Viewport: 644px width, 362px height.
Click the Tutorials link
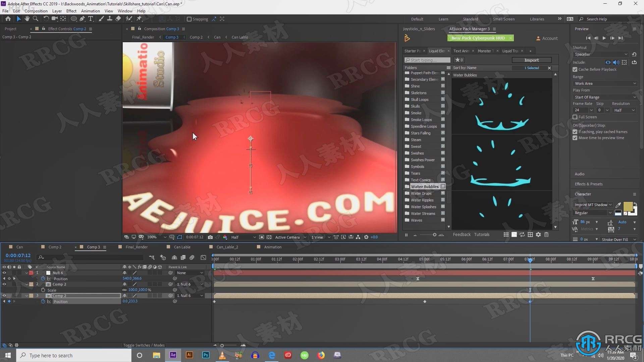482,235
